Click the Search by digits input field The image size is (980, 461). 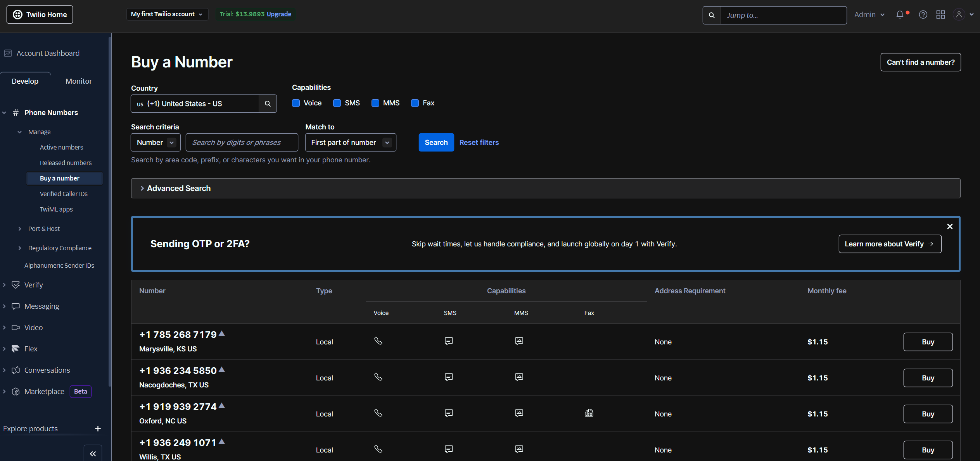(x=242, y=143)
